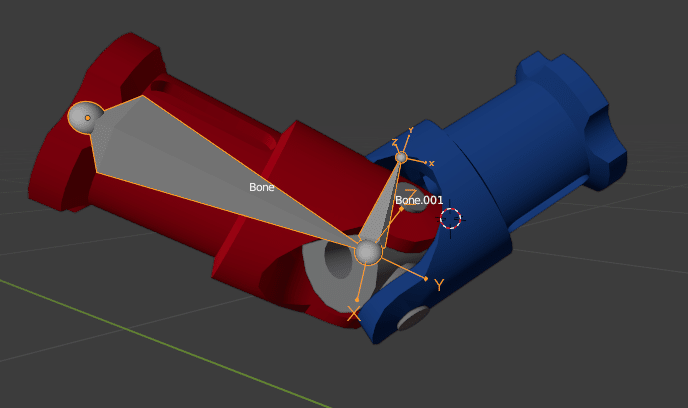
Task: Select the gray pin end on blue yoke
Action: (x=413, y=319)
